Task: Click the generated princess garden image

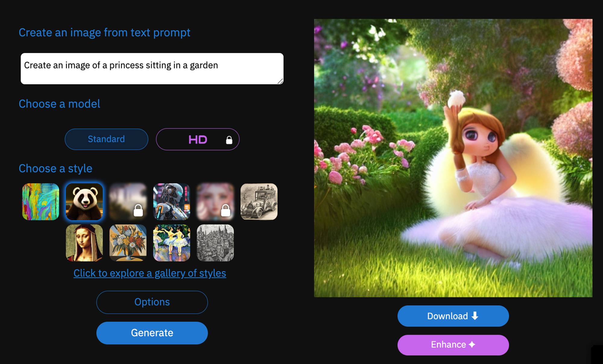Action: (x=453, y=158)
